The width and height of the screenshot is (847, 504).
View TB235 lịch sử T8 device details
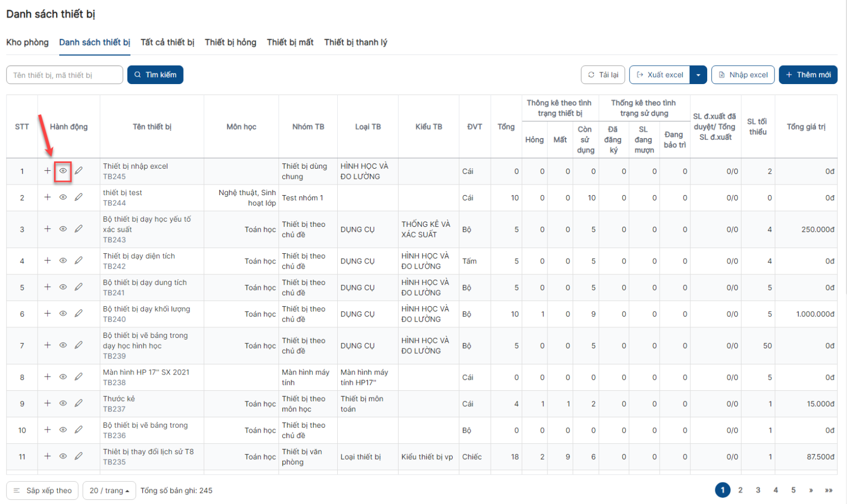coord(63,456)
